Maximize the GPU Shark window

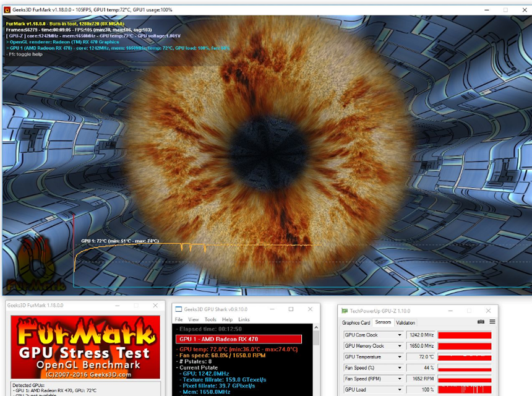(291, 309)
